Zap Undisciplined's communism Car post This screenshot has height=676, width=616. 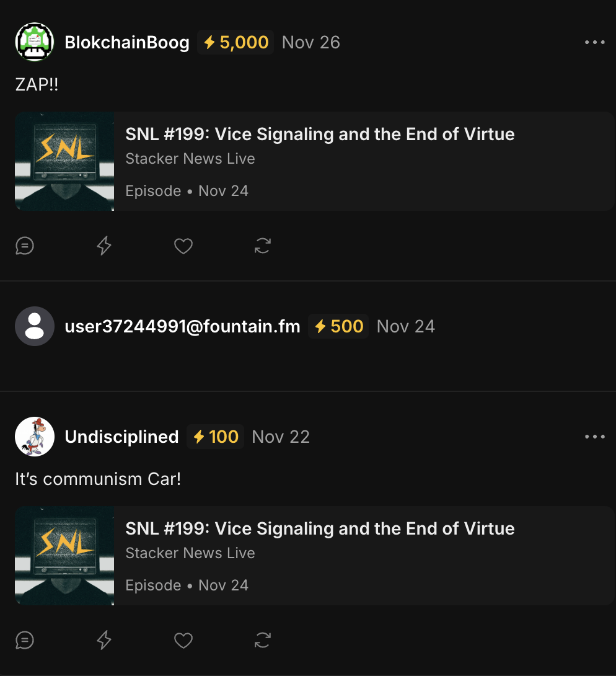(x=104, y=640)
